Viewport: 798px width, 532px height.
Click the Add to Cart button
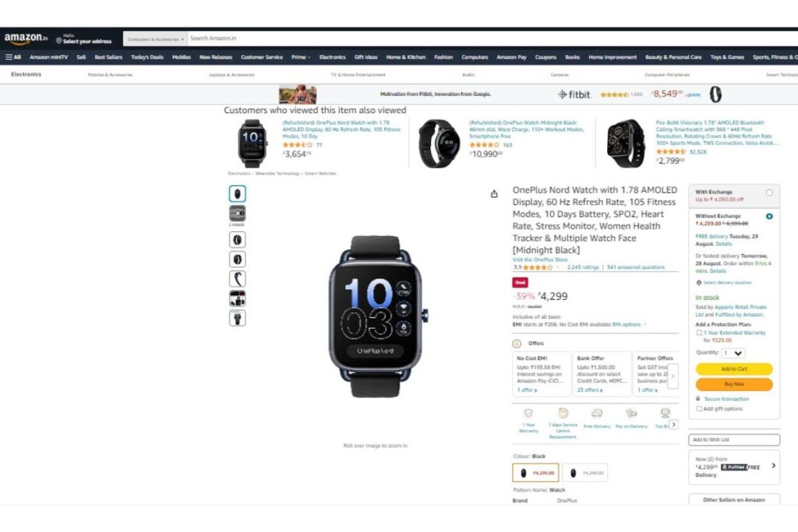point(734,368)
